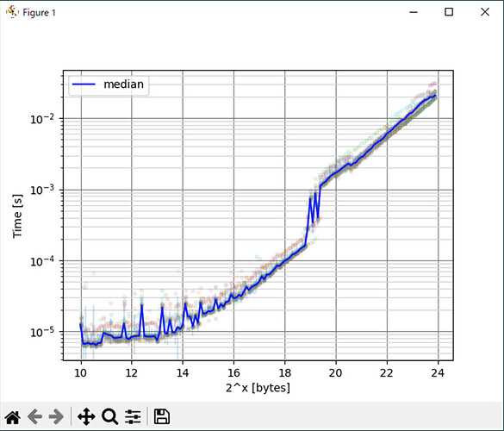The height and width of the screenshot is (431, 504).
Task: Click x-axis tick label 10
Action: tap(81, 373)
